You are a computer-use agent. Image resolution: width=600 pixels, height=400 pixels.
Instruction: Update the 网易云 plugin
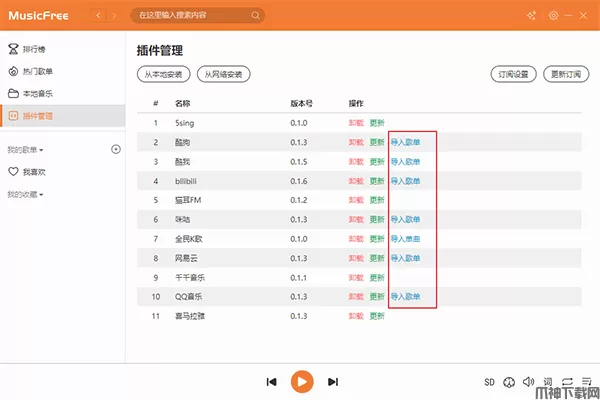(377, 258)
